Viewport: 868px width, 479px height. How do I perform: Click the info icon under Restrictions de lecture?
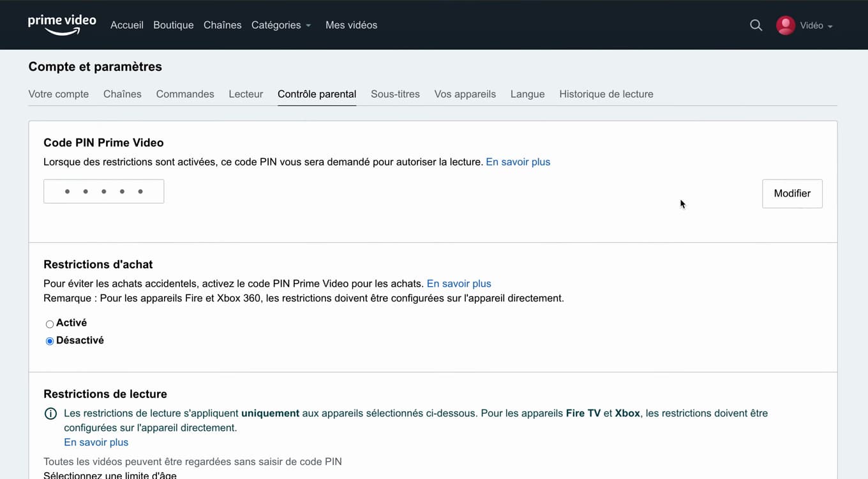(50, 414)
